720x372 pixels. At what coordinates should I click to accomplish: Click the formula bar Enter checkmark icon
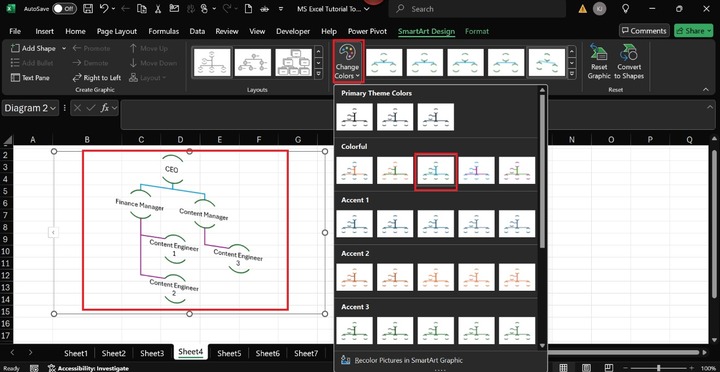[91, 108]
